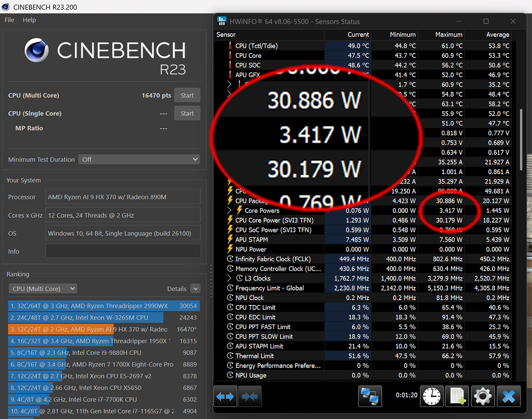Click clock icon beside CPU TDC Limit
532x419 pixels.
[x=230, y=307]
